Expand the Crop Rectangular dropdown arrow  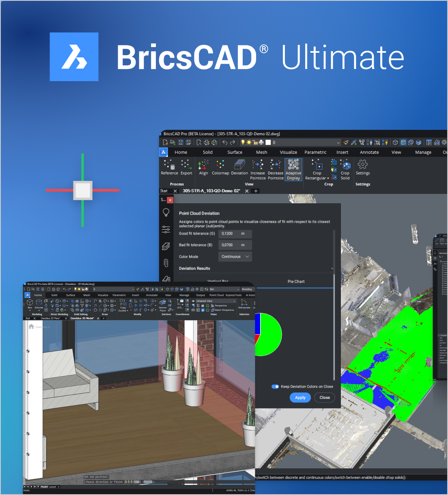click(328, 179)
